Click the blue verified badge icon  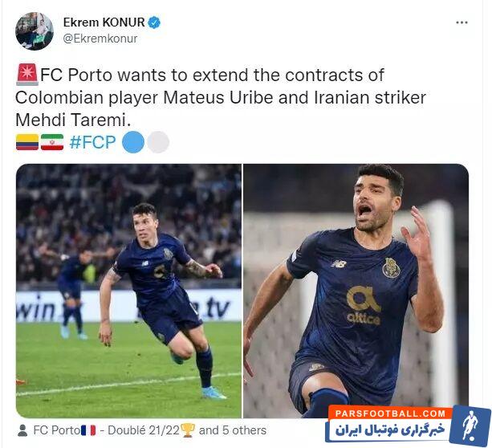click(154, 22)
